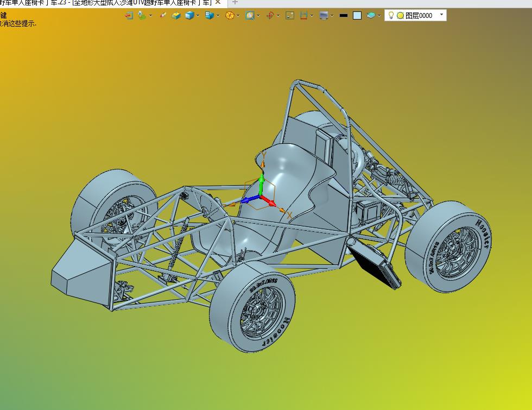Viewport: 532px width, 410px height.
Task: Click the monitor display settings icon
Action: [324, 16]
